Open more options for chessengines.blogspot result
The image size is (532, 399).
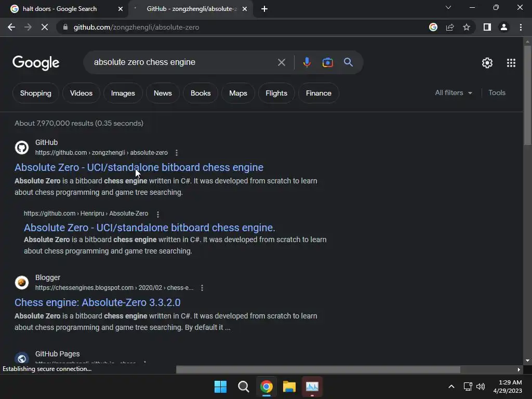[202, 288]
